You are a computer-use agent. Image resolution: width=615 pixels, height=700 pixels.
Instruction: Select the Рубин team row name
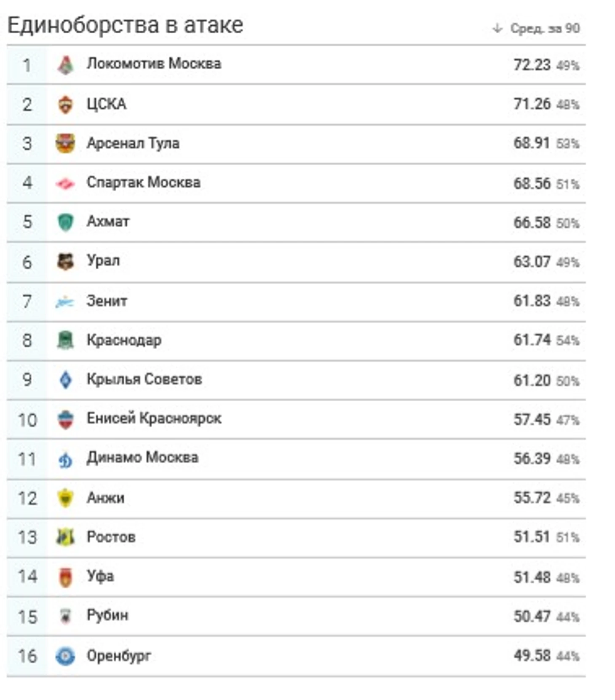107,616
